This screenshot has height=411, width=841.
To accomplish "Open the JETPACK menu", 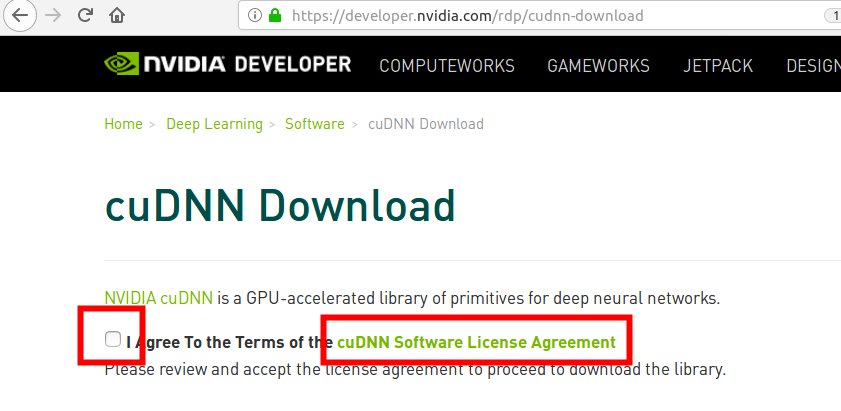I will click(718, 66).
